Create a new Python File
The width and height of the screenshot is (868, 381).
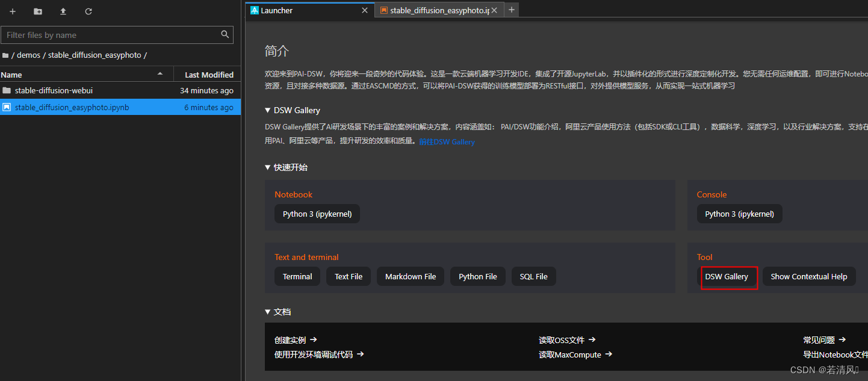(x=478, y=276)
